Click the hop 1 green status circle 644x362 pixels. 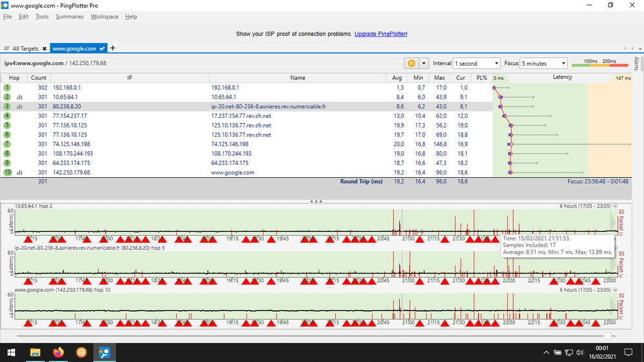click(x=7, y=88)
